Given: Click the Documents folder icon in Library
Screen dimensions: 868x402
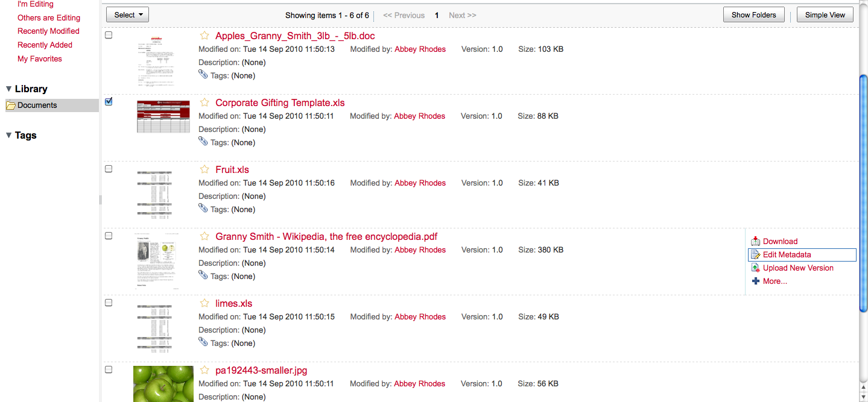Looking at the screenshot, I should tap(11, 105).
